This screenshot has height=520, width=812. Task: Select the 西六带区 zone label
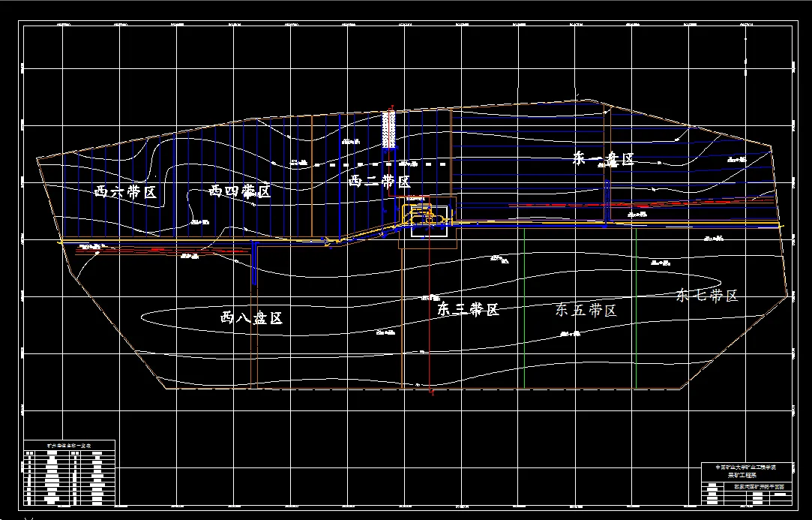[x=125, y=192]
